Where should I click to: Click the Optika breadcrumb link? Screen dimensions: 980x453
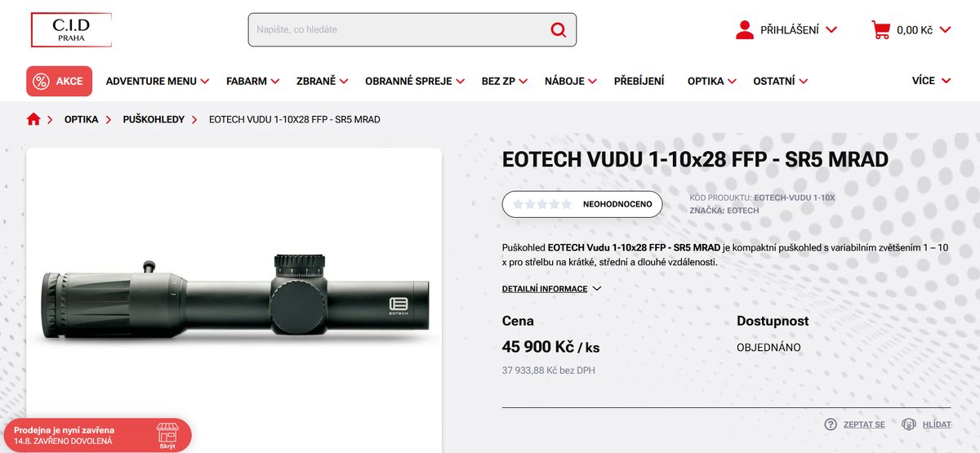[82, 119]
